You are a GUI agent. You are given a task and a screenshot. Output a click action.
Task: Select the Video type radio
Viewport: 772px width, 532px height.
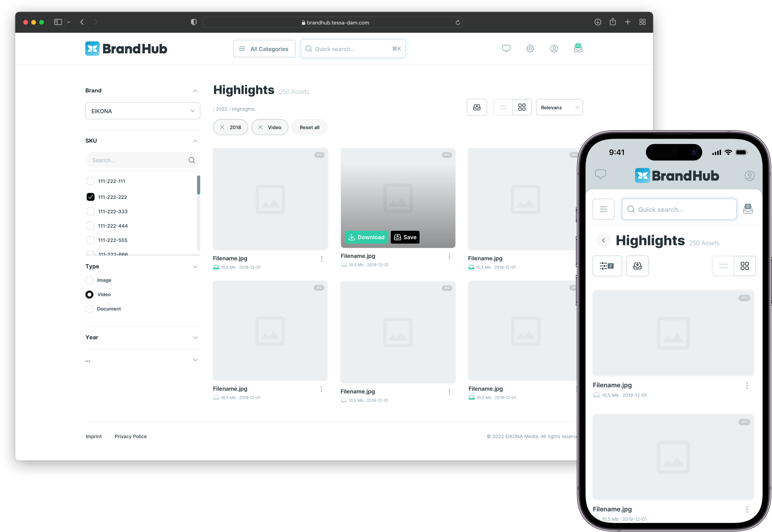point(89,295)
